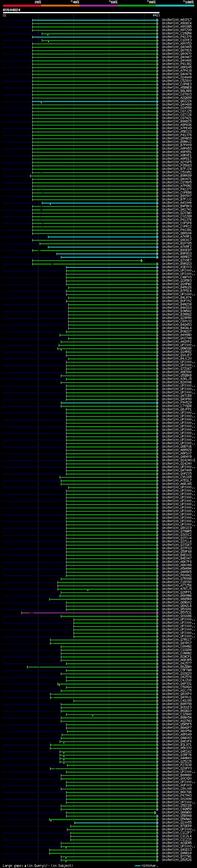Select hit label UniRef100_A5BNE8
197x868 pixels.
176,88
